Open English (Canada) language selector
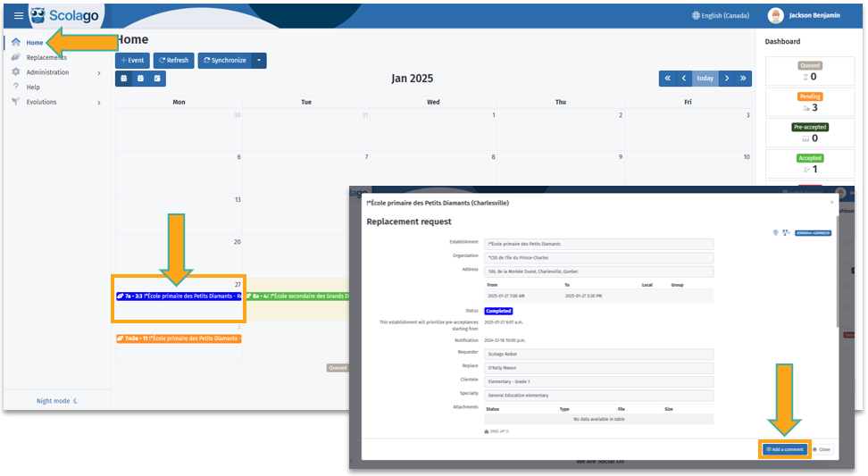Viewport: 868px width, 476px height. tap(720, 15)
